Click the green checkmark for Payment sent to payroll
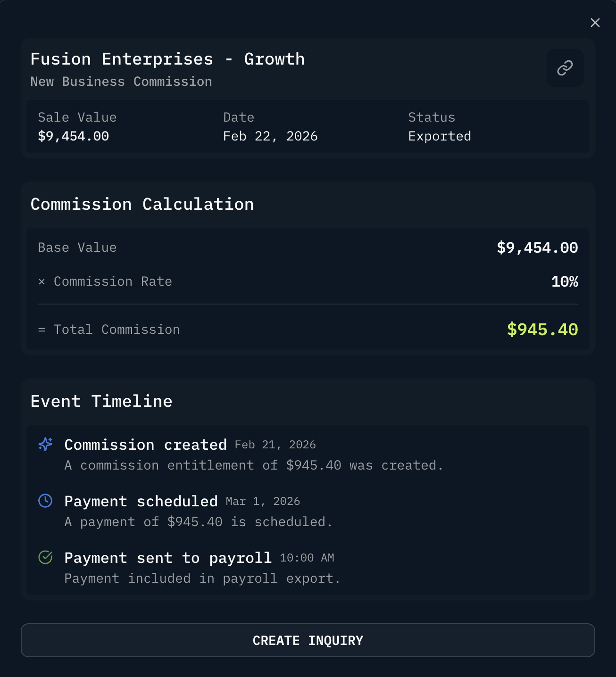Image resolution: width=616 pixels, height=677 pixels. pyautogui.click(x=45, y=557)
